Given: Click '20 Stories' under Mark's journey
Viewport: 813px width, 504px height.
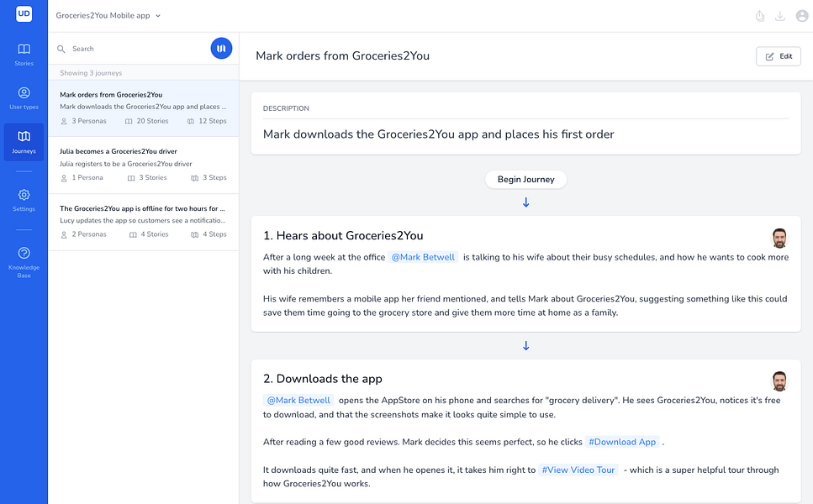Looking at the screenshot, I should click(147, 121).
